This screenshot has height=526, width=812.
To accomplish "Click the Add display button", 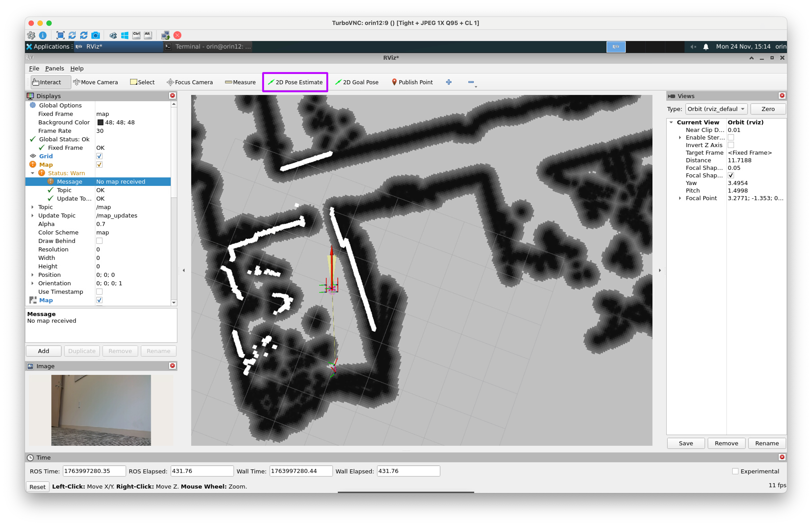I will pos(43,351).
